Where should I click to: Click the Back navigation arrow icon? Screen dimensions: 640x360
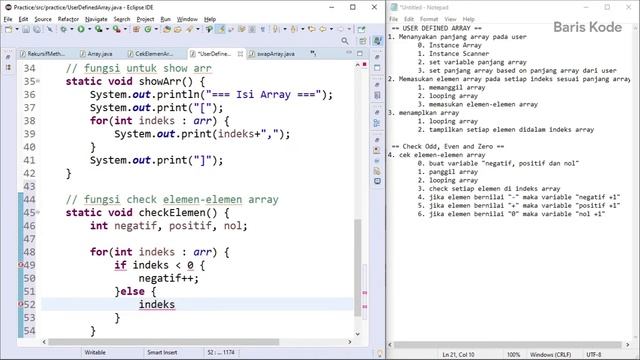[323, 29]
